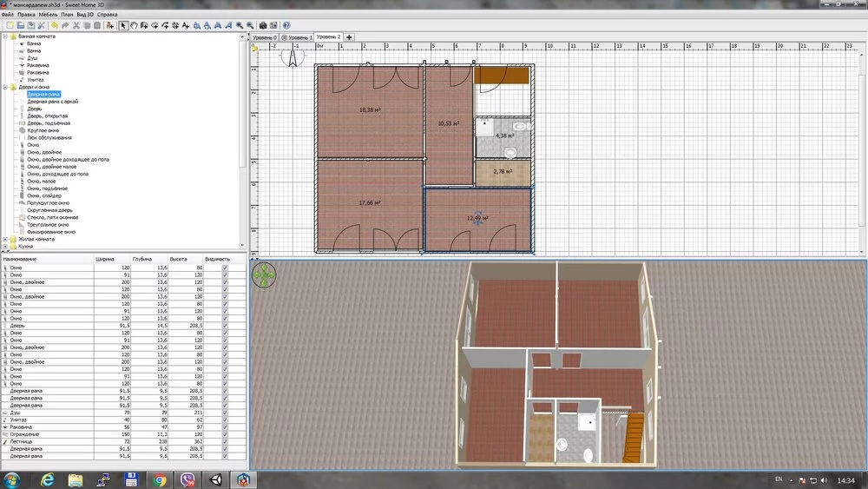Open Help via question mark icon
Viewport: 868px width, 489px height.
(286, 25)
